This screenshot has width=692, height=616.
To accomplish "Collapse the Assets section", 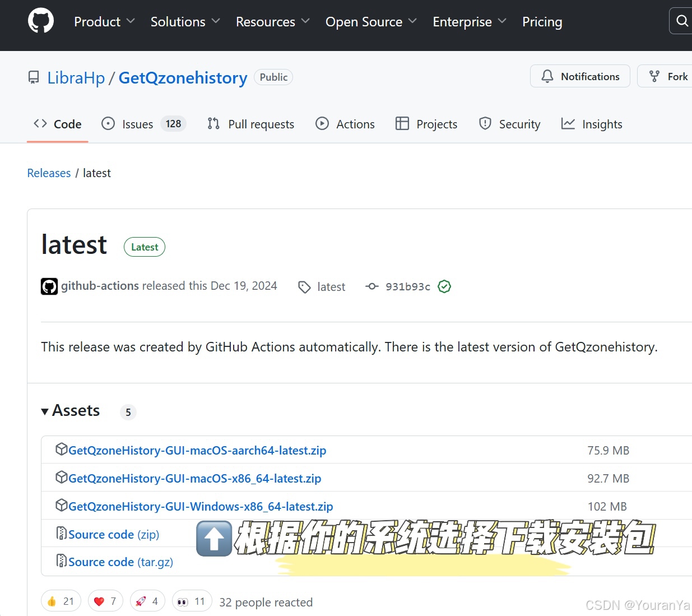I will tap(71, 411).
